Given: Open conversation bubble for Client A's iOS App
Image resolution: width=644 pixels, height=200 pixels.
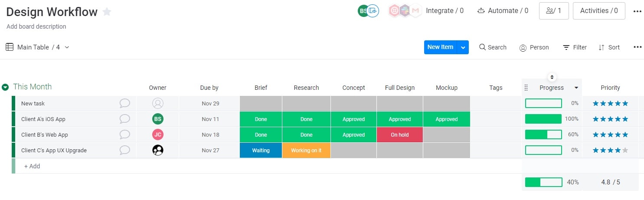Looking at the screenshot, I should (125, 119).
